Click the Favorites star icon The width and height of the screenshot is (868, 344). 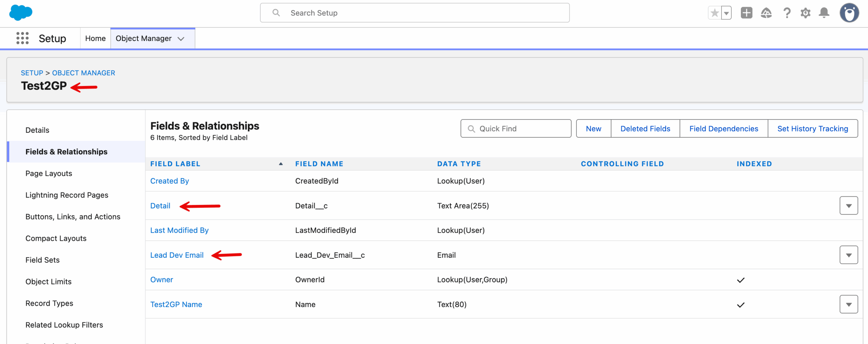(714, 13)
